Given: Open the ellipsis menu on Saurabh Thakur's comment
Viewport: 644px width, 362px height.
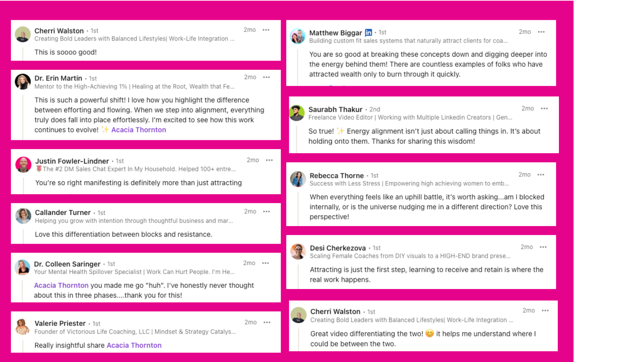Looking at the screenshot, I should point(544,109).
